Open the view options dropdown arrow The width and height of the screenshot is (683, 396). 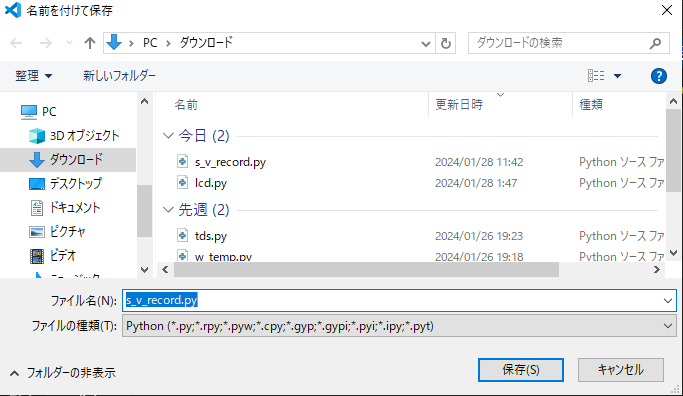coord(617,76)
